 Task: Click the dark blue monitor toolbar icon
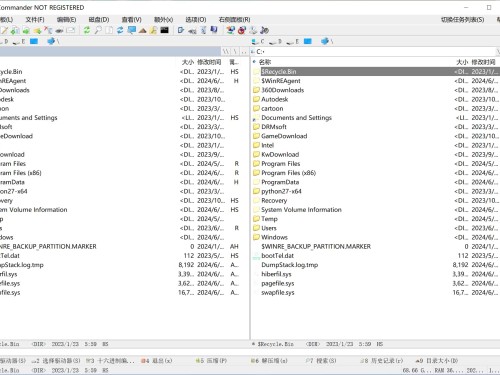[x=214, y=30]
